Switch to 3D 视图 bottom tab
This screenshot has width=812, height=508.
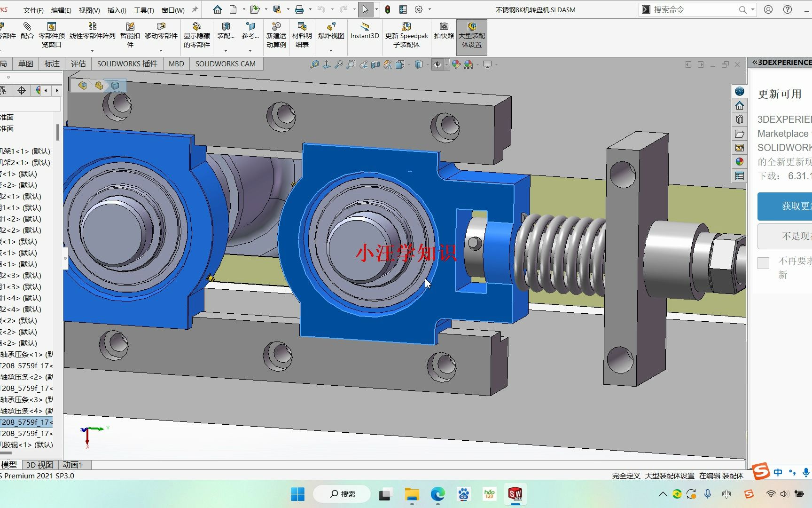40,465
